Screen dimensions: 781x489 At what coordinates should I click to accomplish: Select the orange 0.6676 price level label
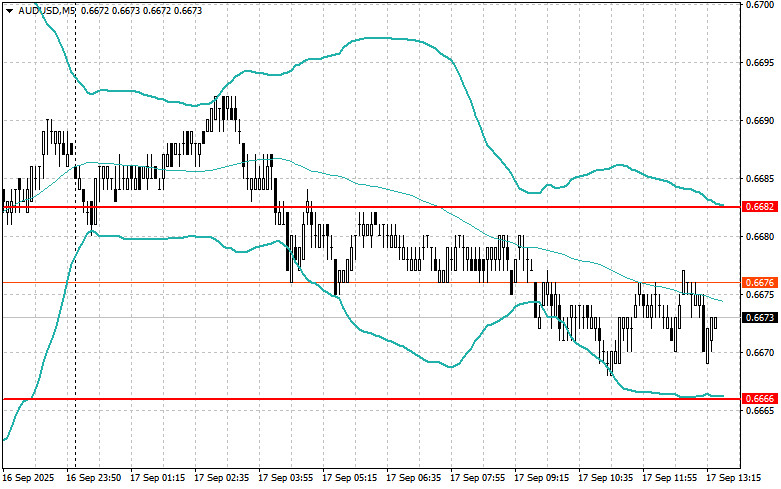coord(760,282)
